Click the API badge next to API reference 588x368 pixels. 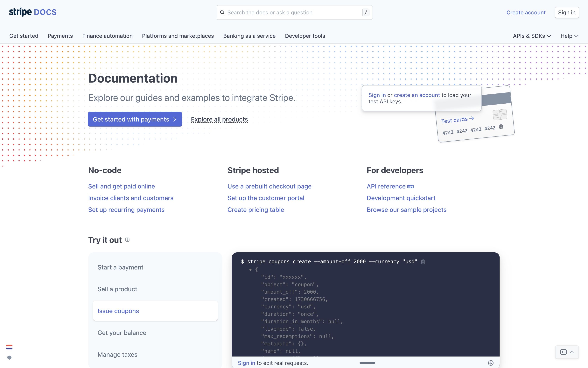click(x=410, y=187)
